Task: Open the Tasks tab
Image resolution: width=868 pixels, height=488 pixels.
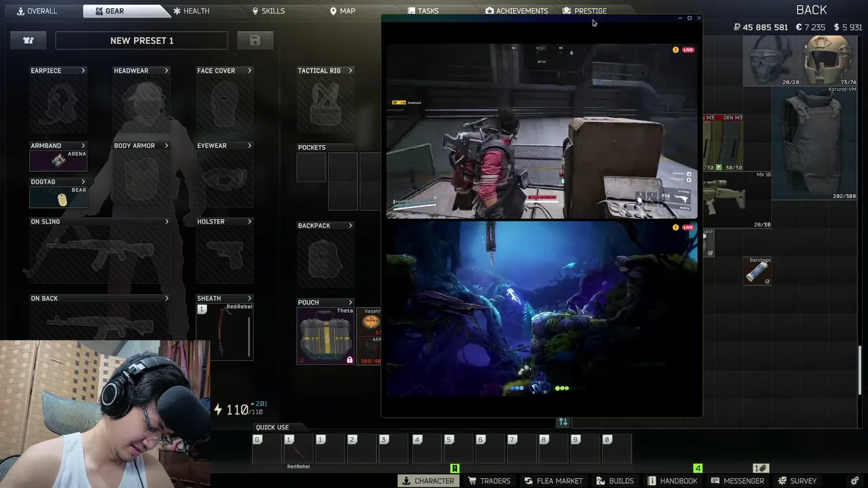Action: [x=423, y=11]
